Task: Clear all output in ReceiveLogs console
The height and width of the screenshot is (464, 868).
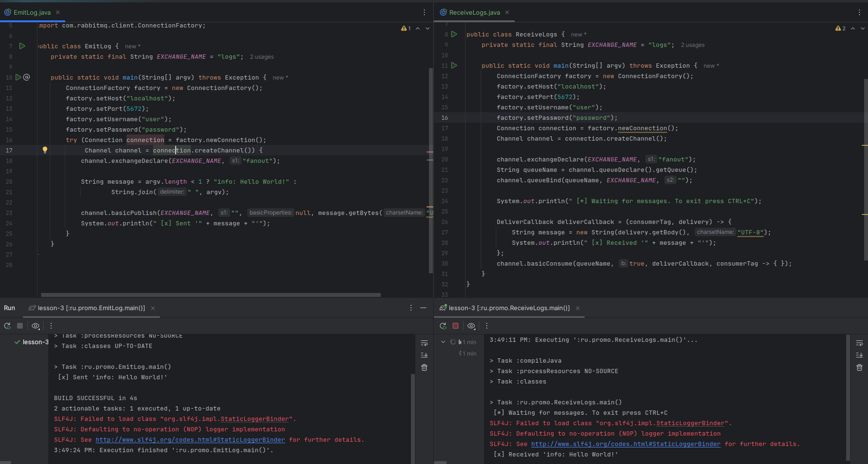Action: [x=859, y=367]
